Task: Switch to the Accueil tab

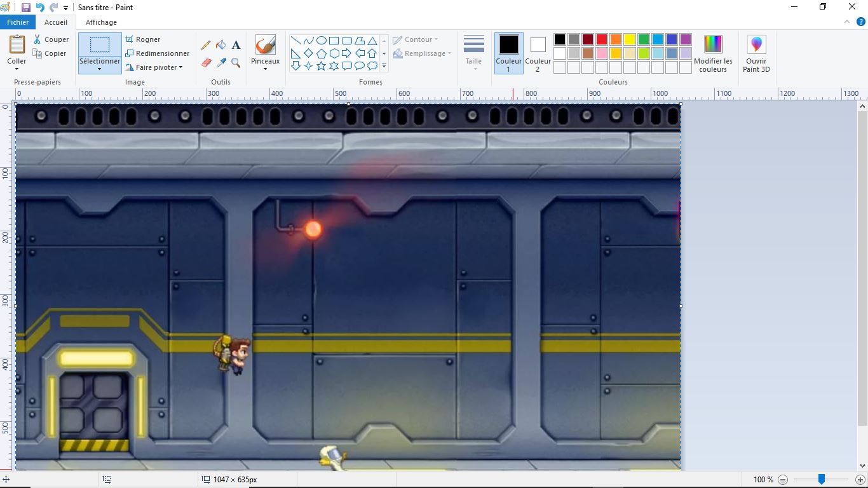Action: 56,22
